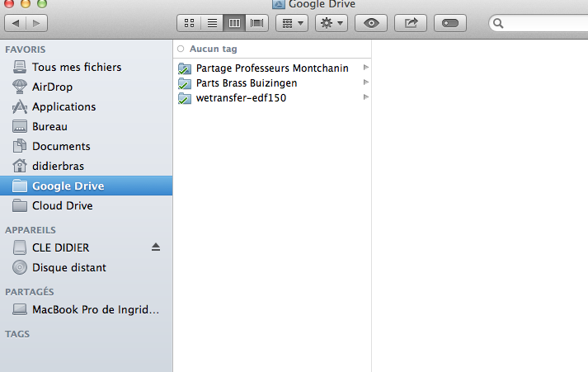Click the folder icon of wetransfer-edf150
The height and width of the screenshot is (372, 588).
(185, 98)
